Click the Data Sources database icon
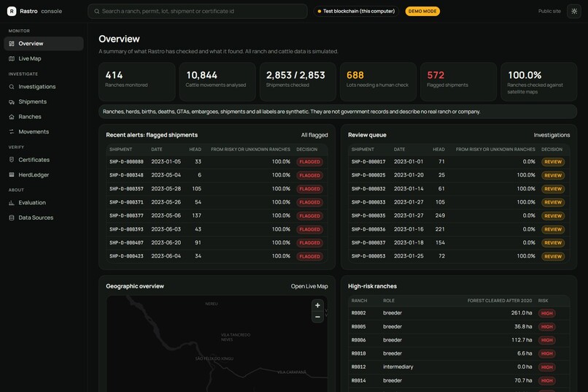Viewport: 588px width, 392px height. point(12,218)
